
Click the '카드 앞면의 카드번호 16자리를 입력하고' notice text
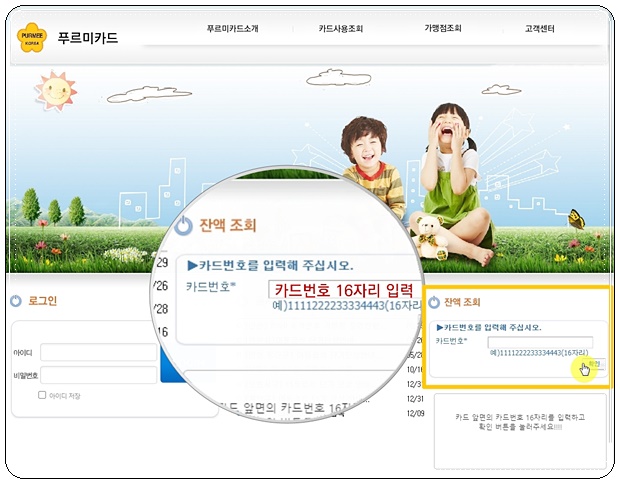click(520, 417)
